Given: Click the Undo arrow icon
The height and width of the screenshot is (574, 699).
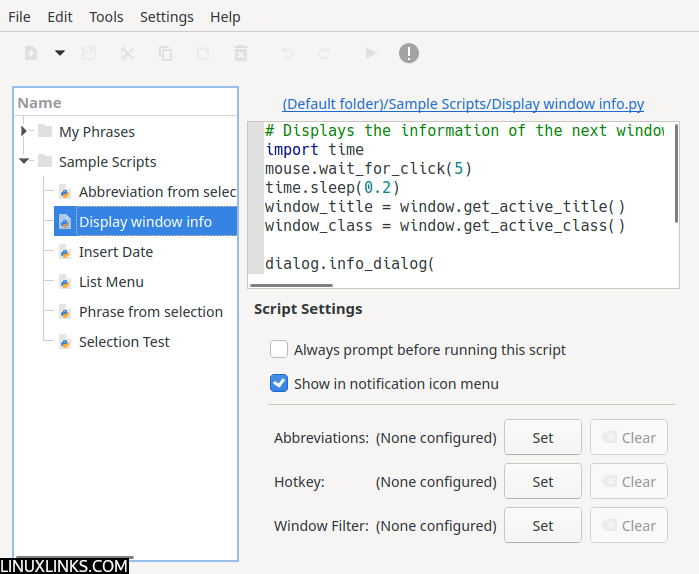Looking at the screenshot, I should pyautogui.click(x=288, y=53).
